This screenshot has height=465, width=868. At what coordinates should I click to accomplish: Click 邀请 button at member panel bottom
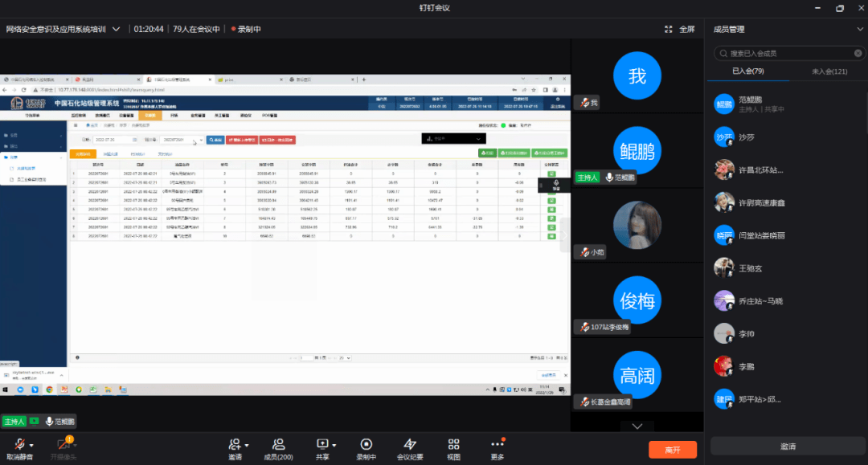[788, 447]
